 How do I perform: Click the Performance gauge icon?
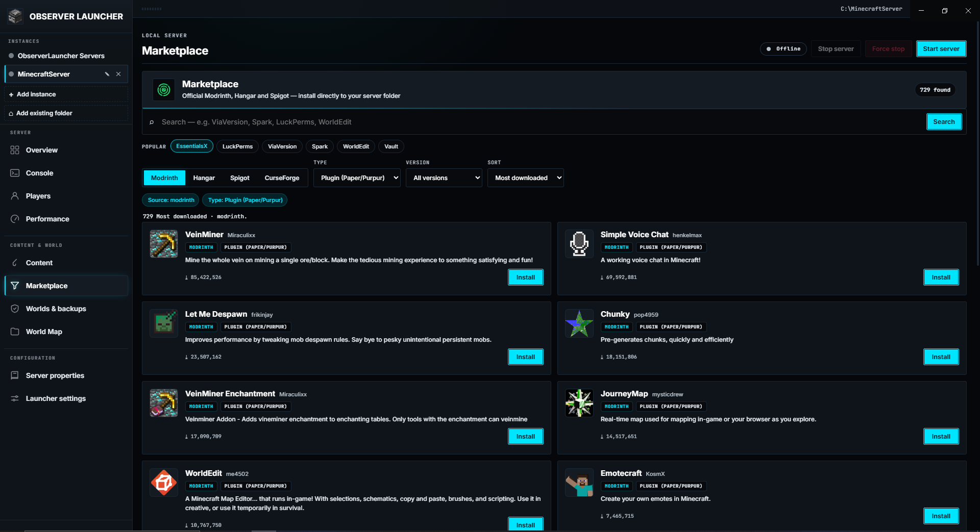click(15, 219)
